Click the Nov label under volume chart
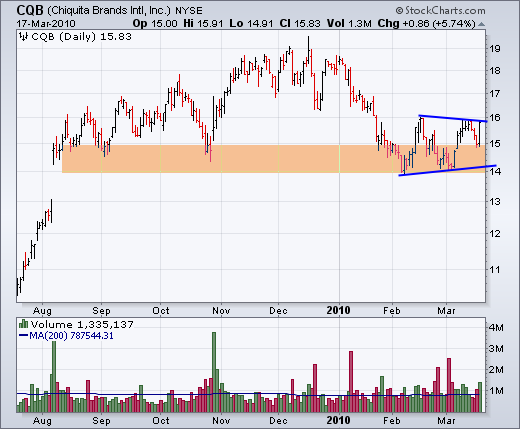The width and height of the screenshot is (520, 429). (221, 421)
